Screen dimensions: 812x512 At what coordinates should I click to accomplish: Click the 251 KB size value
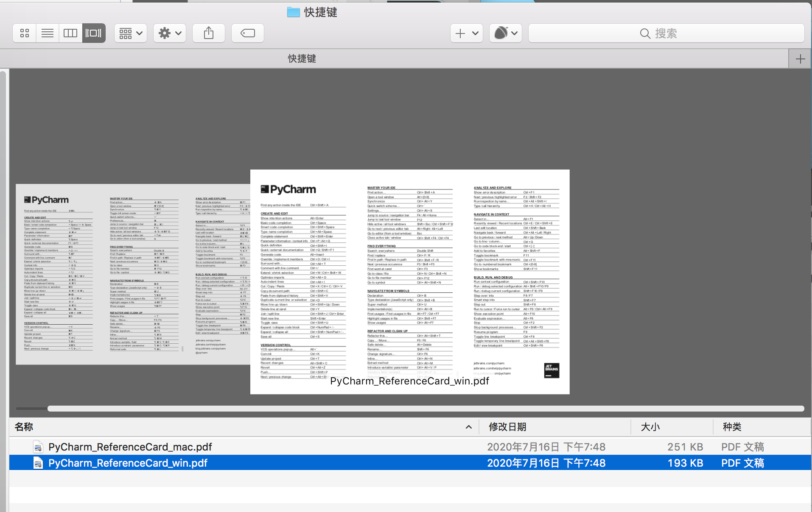[x=685, y=447]
